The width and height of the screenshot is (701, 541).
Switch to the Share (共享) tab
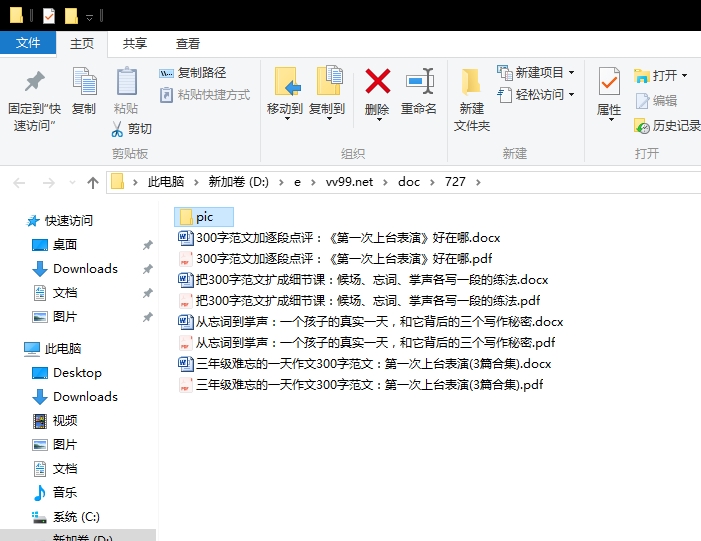(x=135, y=43)
